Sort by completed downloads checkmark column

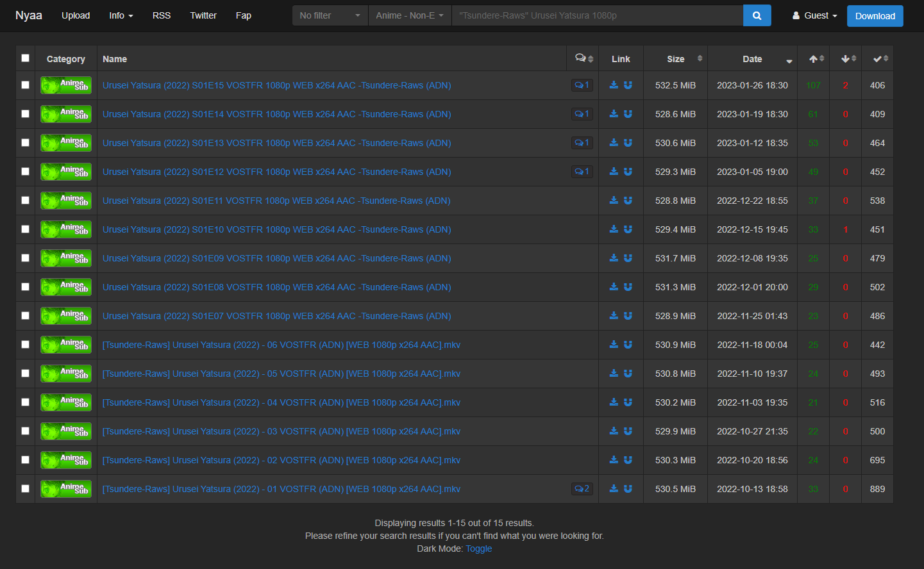click(x=878, y=58)
